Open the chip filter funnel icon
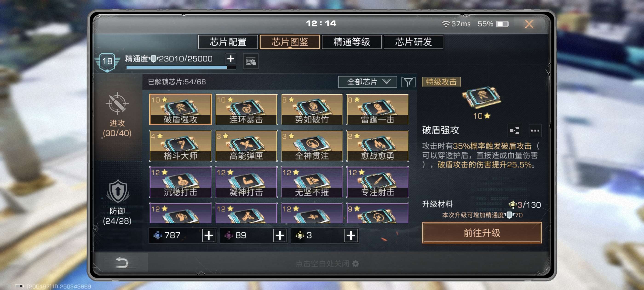 tap(408, 82)
